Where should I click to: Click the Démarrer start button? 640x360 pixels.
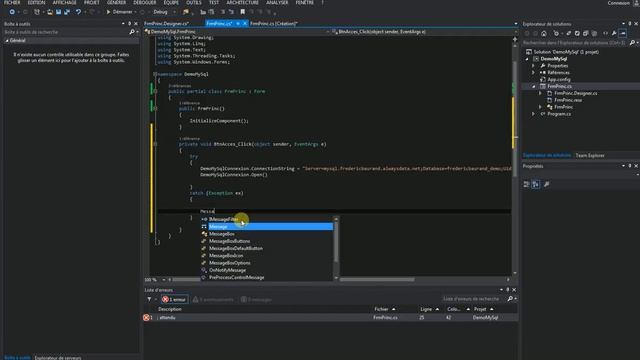click(120, 12)
